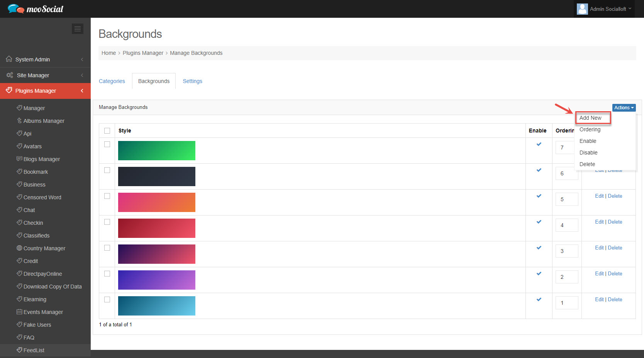Go to Home breadcrumb link
Image resolution: width=644 pixels, height=358 pixels.
coord(108,53)
